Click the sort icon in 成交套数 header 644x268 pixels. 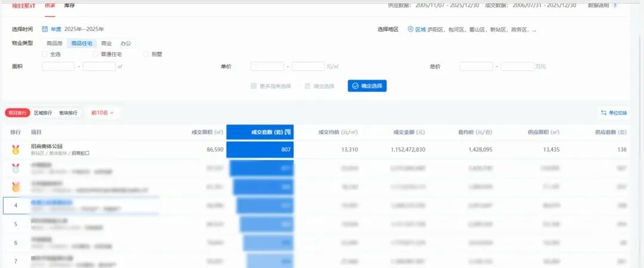tap(288, 132)
